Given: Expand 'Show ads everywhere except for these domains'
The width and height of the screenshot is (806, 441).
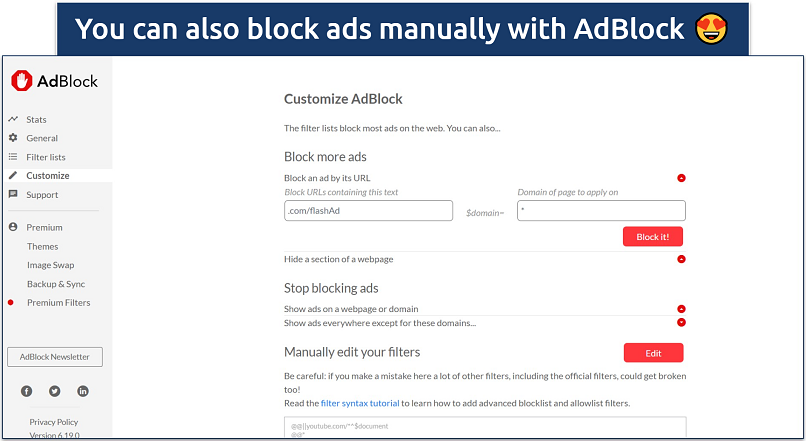Looking at the screenshot, I should (x=681, y=322).
